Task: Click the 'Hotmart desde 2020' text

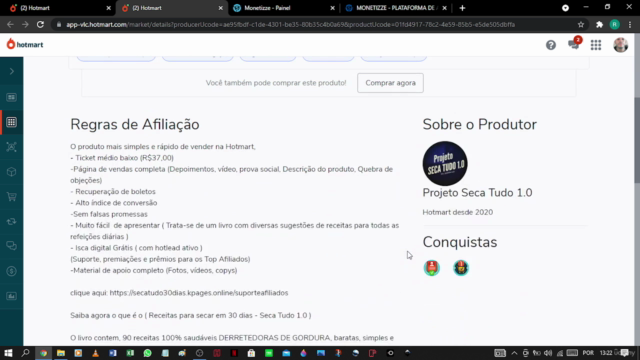Action: coord(458,212)
